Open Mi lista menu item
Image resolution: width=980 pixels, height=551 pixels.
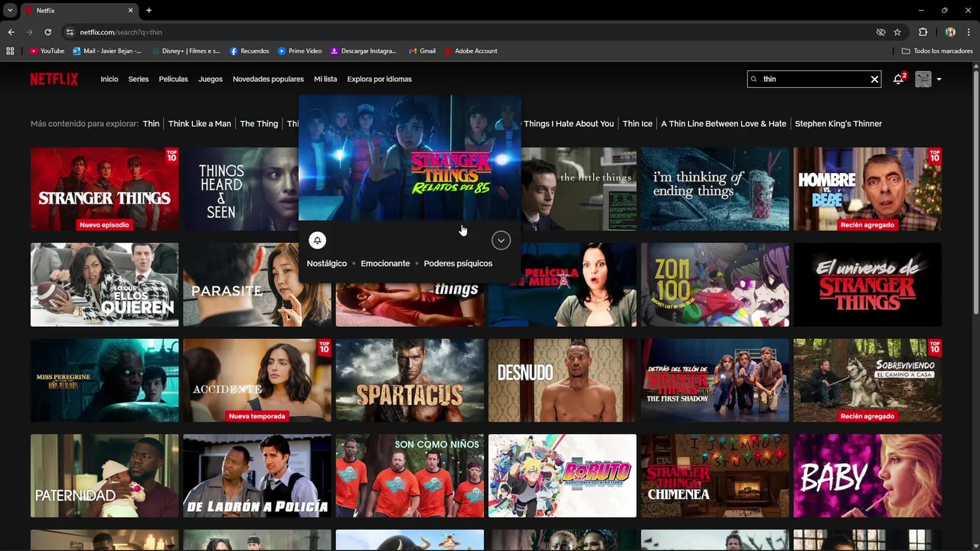pyautogui.click(x=325, y=79)
